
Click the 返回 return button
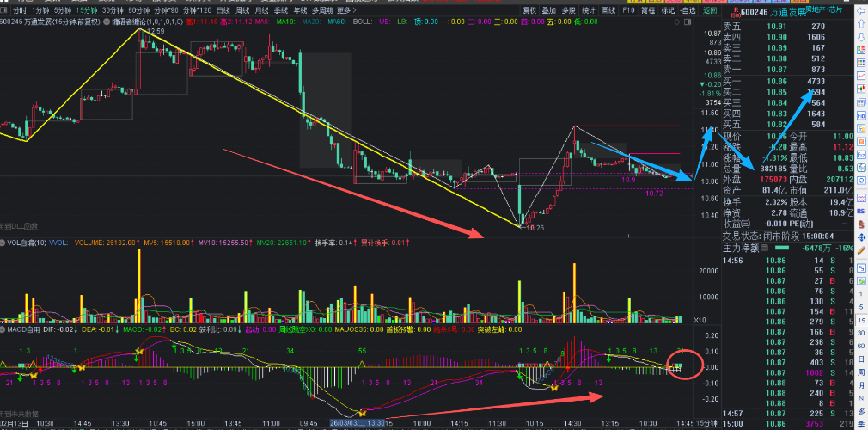(709, 10)
